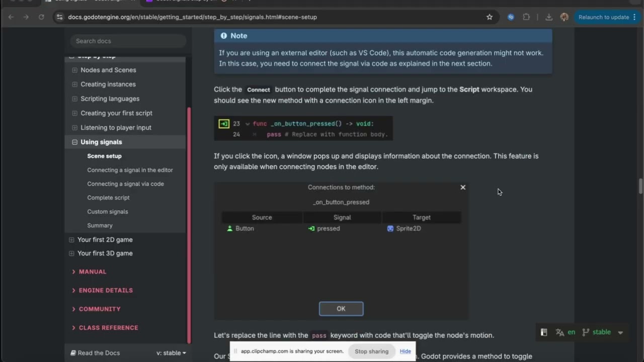Close the Connections to method dialog image
Screen dimensions: 644x362
[463, 187]
